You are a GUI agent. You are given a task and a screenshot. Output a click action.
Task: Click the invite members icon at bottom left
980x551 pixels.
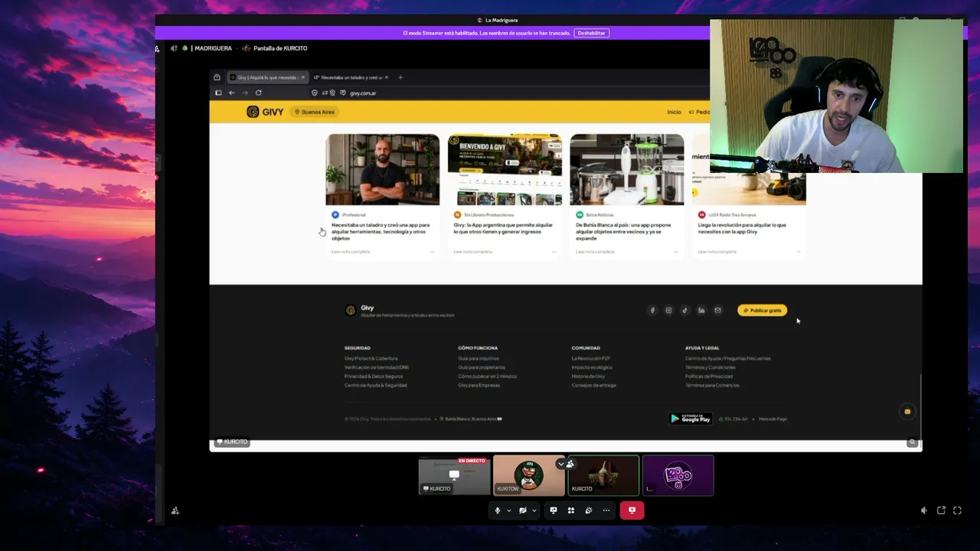tap(175, 510)
